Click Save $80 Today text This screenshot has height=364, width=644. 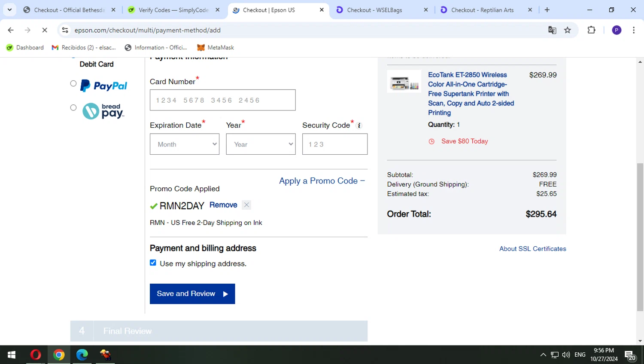point(465,141)
